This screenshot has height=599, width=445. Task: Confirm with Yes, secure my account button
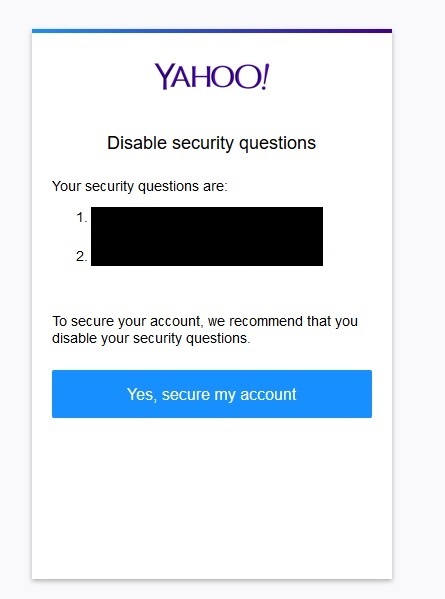[x=212, y=394]
